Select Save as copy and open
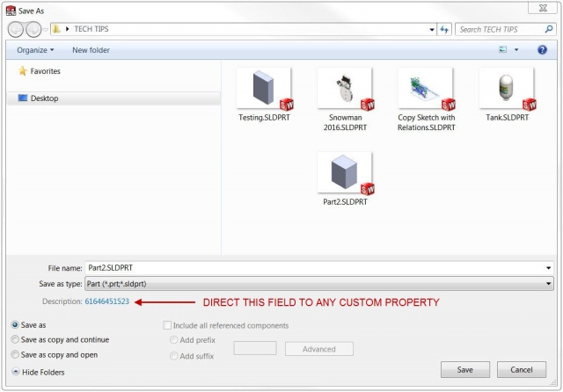 15,355
